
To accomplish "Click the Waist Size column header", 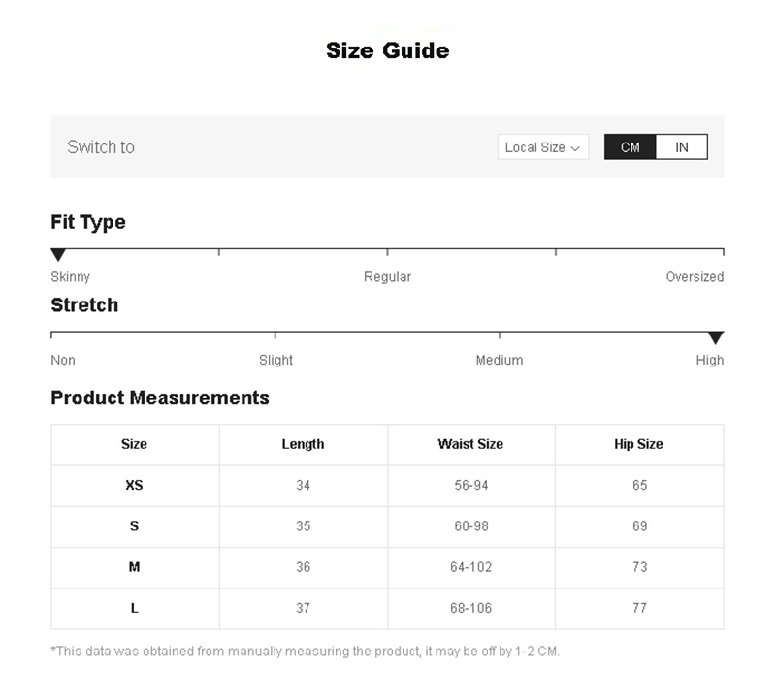I will tap(470, 444).
